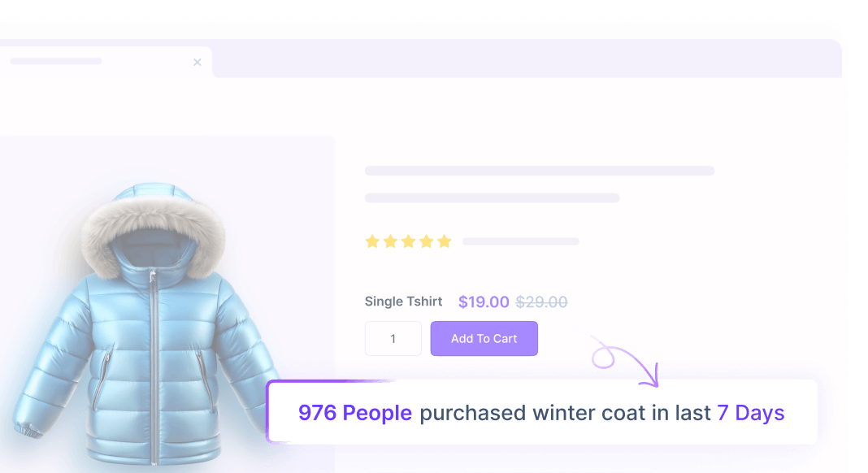Screen dimensions: 868x473
Task: Click the 976 People highlighted text
Action: [355, 413]
